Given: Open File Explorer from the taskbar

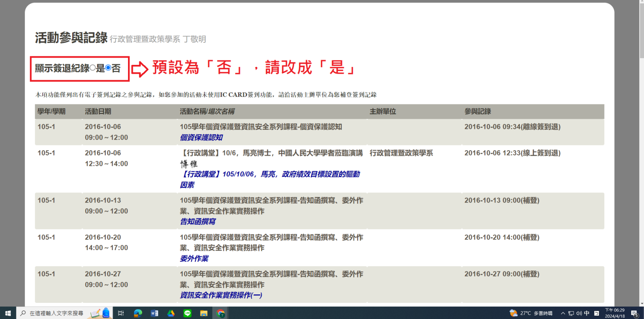Looking at the screenshot, I should [204, 313].
